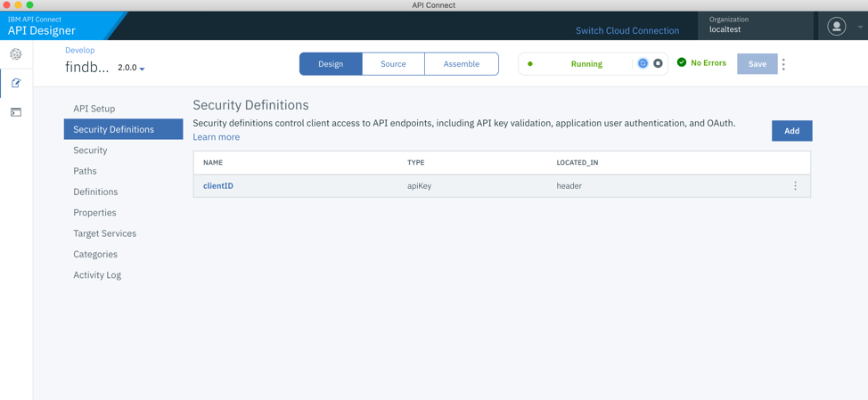Click the restart server circular icon
This screenshot has width=868, height=400.
tap(643, 63)
